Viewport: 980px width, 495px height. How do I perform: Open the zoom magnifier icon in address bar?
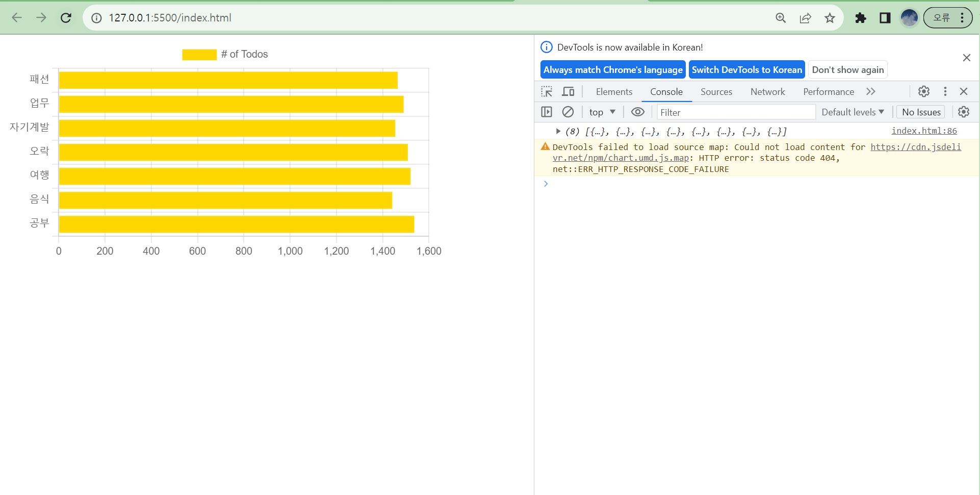pyautogui.click(x=781, y=18)
